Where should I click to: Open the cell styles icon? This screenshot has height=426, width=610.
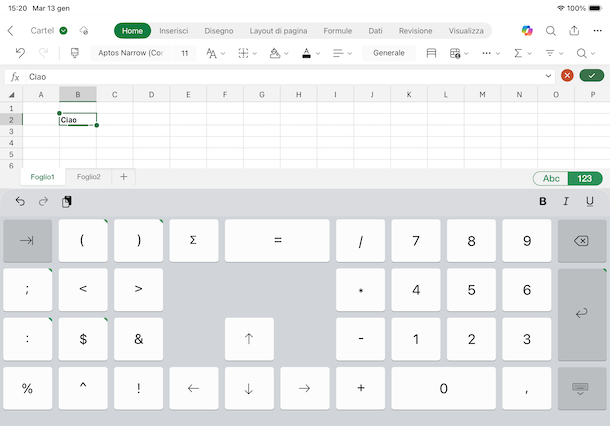431,53
